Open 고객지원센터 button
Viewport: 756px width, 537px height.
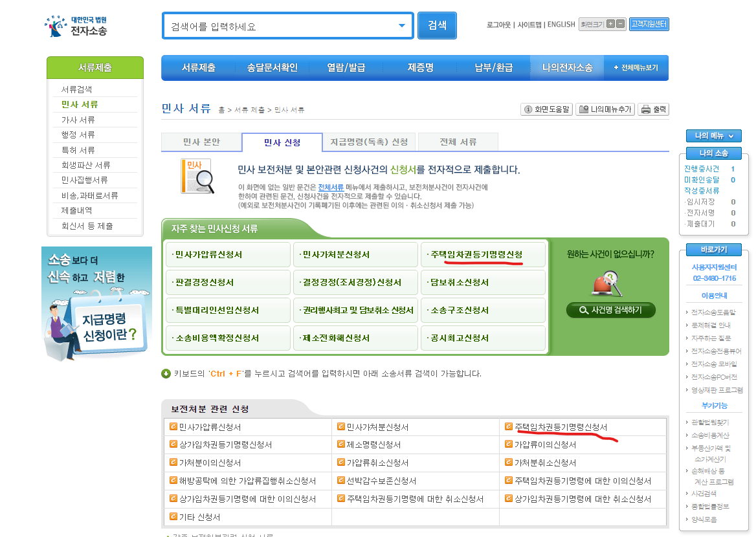tap(649, 24)
